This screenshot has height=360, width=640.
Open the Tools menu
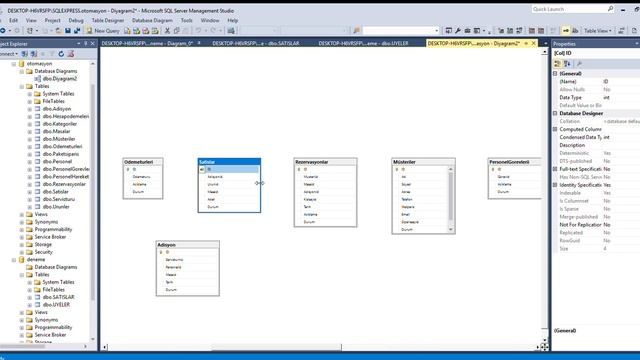[187, 20]
